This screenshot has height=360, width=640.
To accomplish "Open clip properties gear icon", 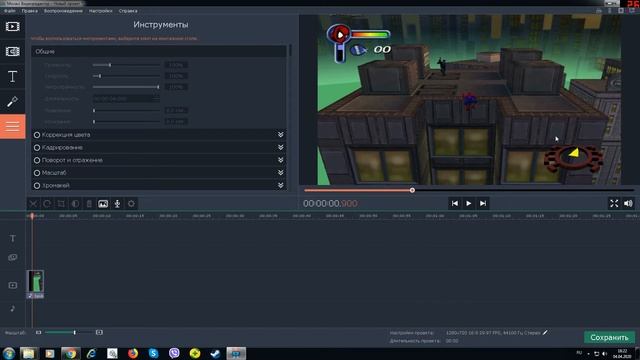I will [x=131, y=204].
